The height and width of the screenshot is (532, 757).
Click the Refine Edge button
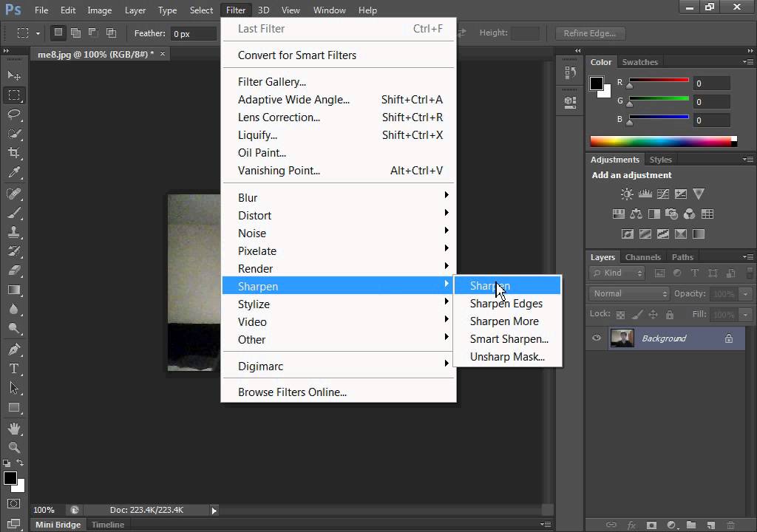click(x=589, y=33)
